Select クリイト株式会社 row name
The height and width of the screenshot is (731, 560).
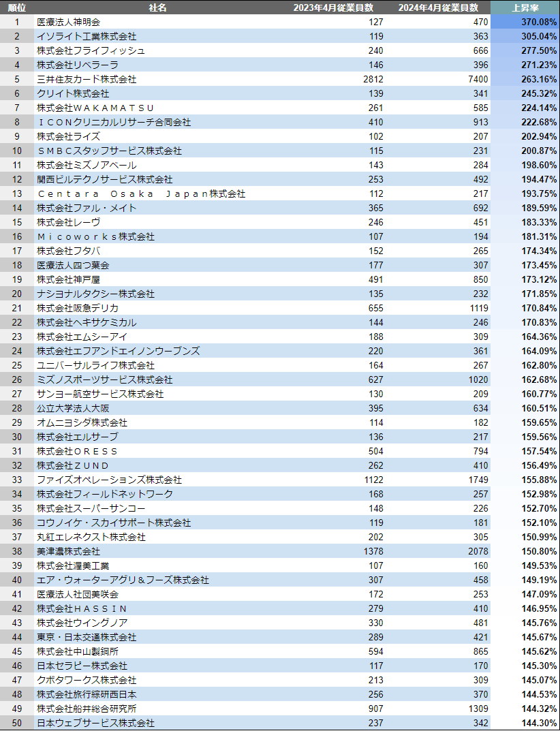pos(73,93)
